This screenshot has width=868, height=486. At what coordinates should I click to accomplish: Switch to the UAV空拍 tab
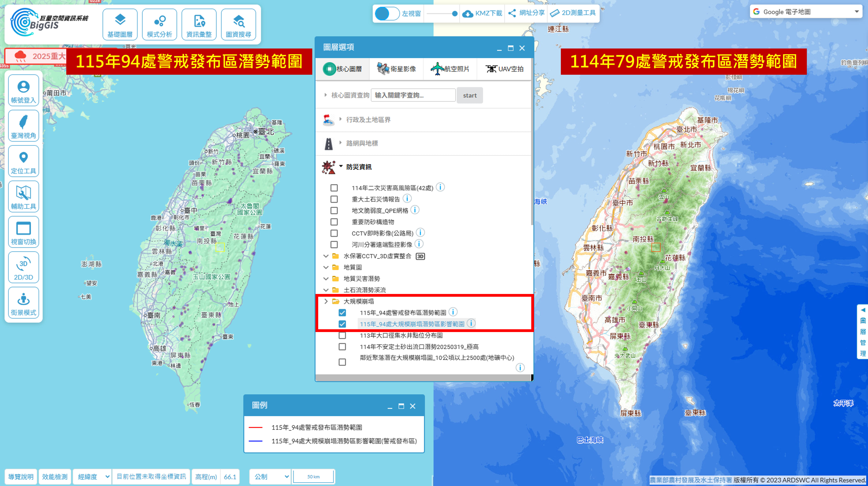point(504,69)
